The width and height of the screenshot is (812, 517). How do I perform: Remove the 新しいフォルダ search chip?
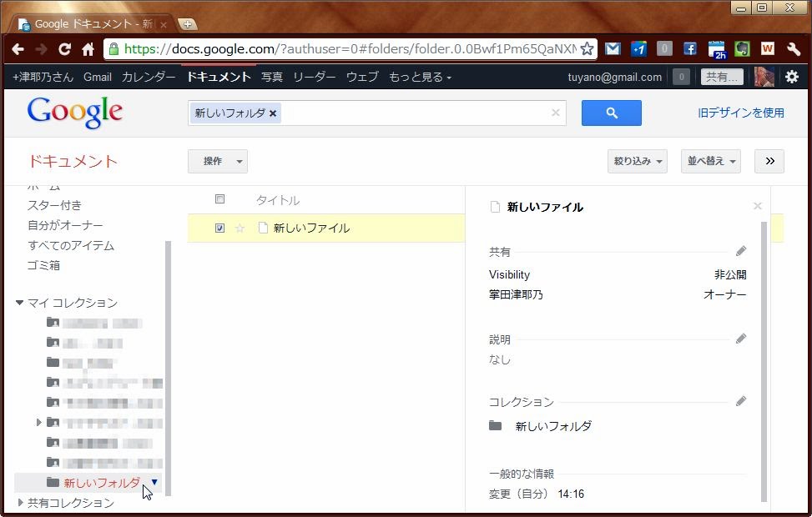[x=273, y=113]
